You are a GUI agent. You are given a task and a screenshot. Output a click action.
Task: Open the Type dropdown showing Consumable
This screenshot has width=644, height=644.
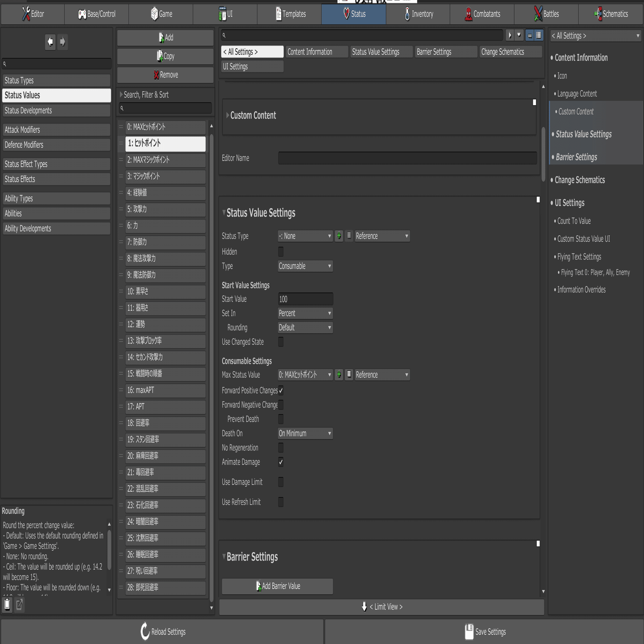(x=305, y=266)
